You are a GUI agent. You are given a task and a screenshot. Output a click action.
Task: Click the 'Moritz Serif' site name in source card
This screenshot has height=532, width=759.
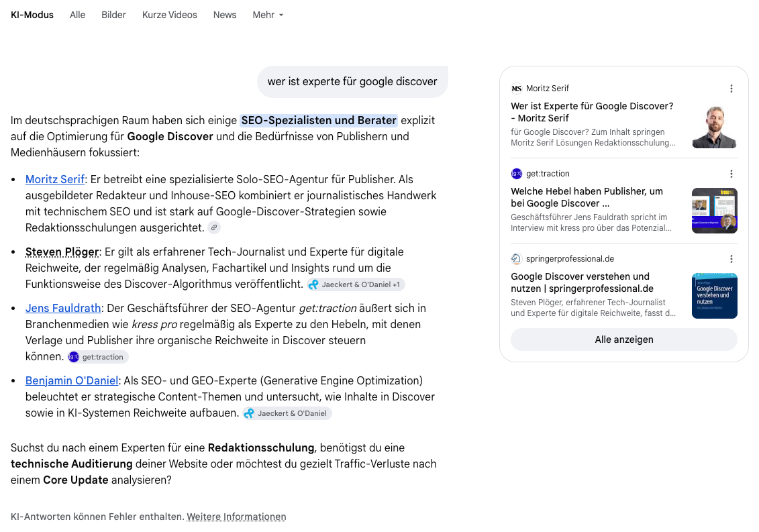coord(548,89)
